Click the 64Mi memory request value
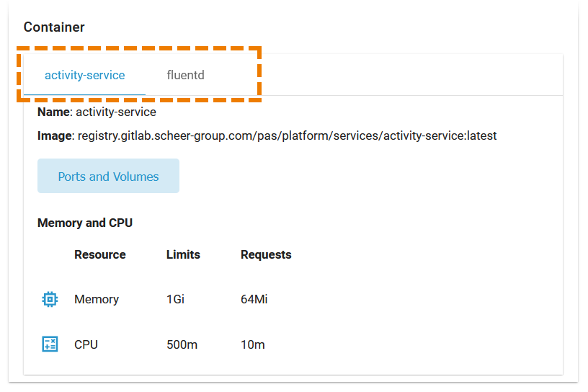This screenshot has width=588, height=392. [254, 299]
